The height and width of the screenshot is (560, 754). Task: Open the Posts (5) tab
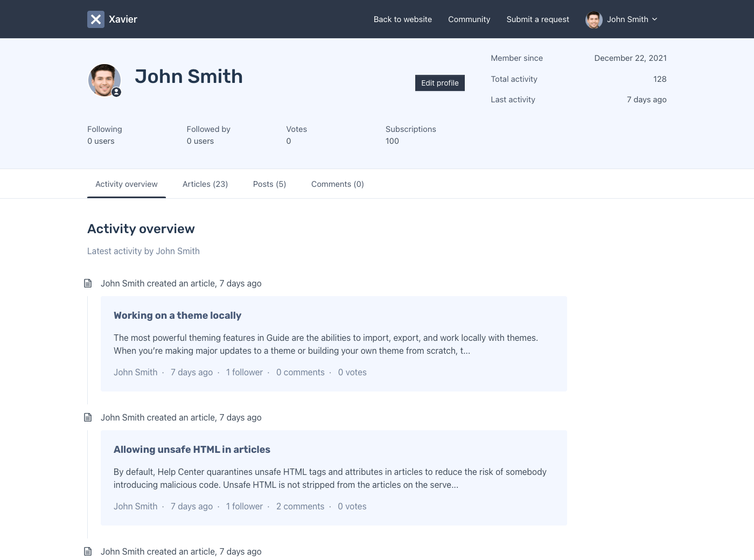(x=269, y=184)
